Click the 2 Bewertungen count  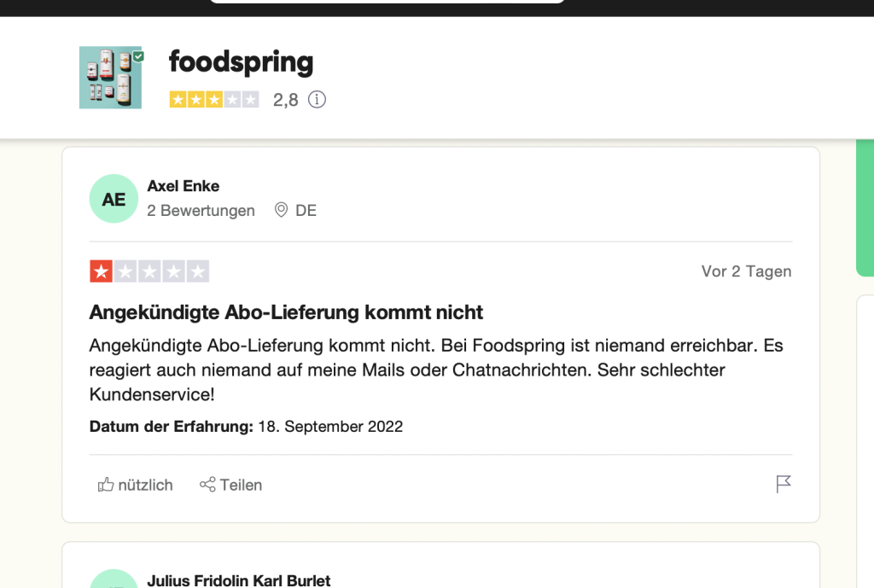coord(201,211)
